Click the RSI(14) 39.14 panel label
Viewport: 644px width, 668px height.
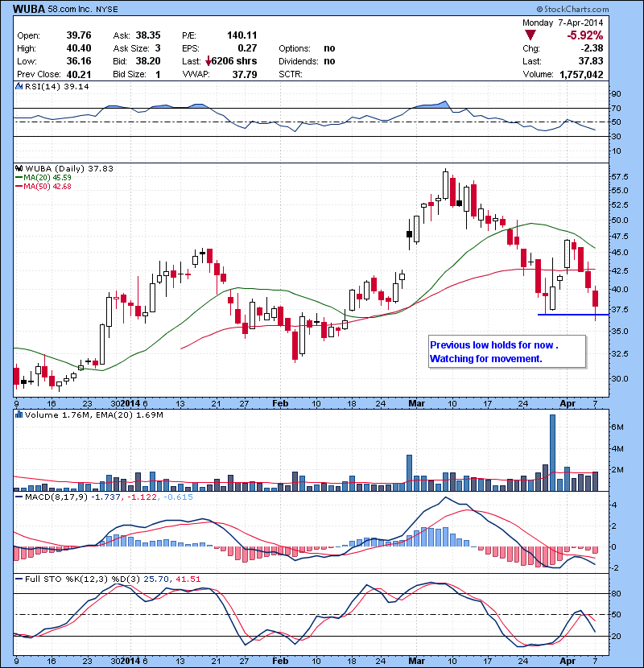coord(56,86)
